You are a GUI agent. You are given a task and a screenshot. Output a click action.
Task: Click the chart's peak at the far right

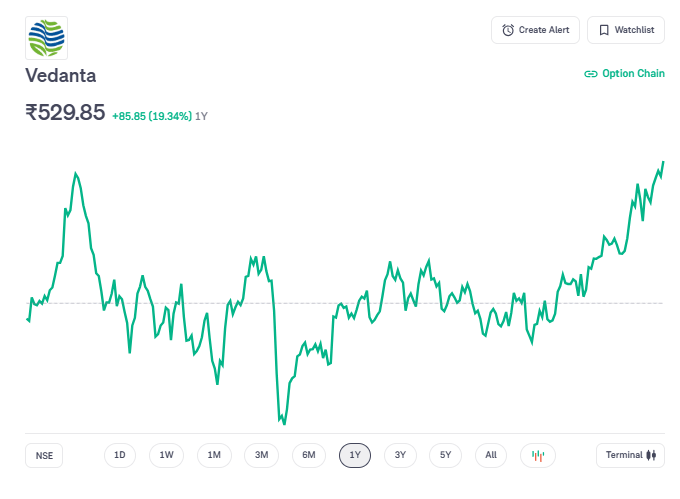tap(663, 162)
